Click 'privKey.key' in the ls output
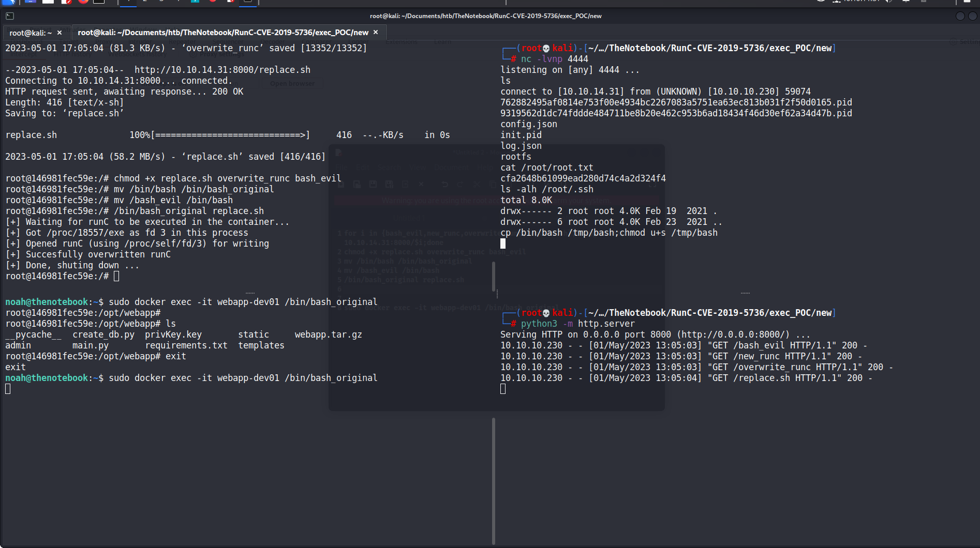The width and height of the screenshot is (980, 548). pyautogui.click(x=173, y=334)
